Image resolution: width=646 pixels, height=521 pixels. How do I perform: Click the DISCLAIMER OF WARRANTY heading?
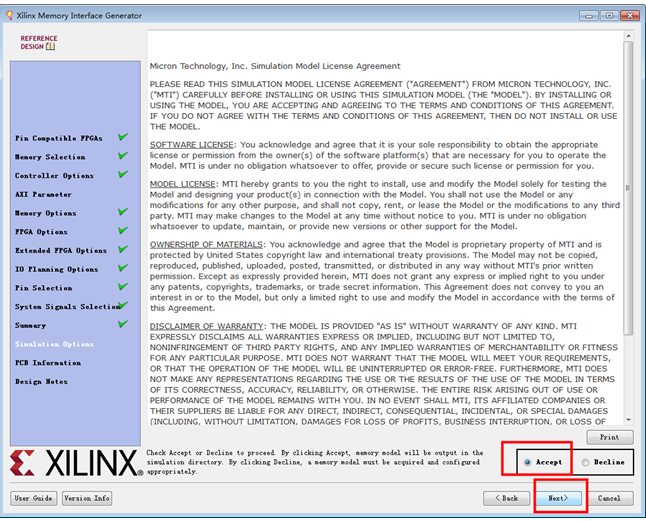[x=206, y=326]
